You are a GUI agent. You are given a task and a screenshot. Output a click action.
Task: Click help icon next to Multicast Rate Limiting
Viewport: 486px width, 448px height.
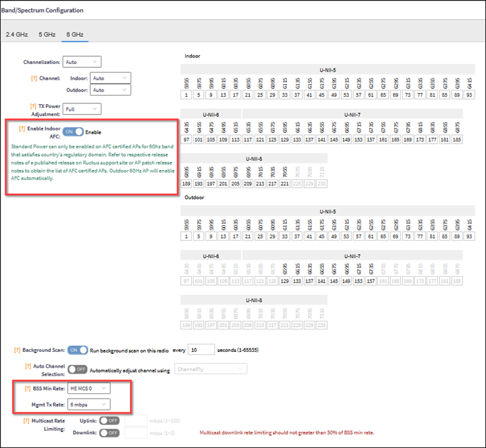pyautogui.click(x=26, y=421)
